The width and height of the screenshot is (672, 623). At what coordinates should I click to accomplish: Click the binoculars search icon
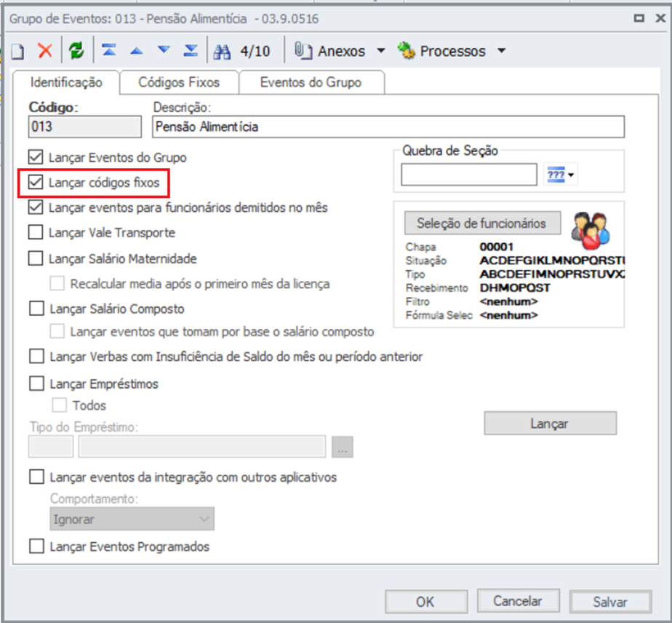[x=222, y=52]
